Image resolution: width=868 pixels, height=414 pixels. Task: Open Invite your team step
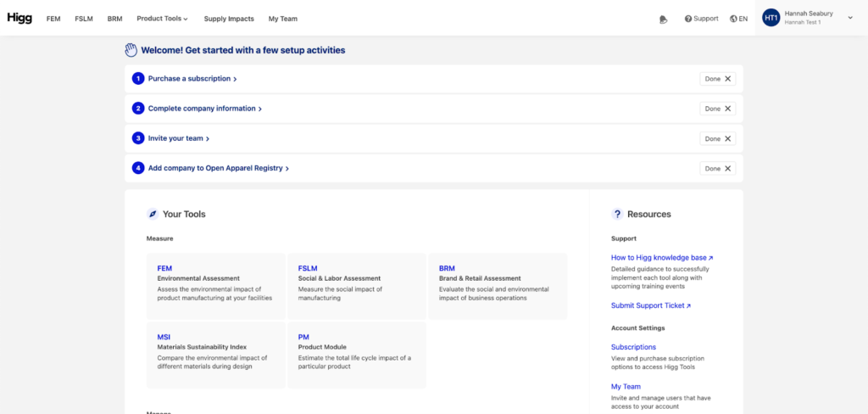point(178,138)
